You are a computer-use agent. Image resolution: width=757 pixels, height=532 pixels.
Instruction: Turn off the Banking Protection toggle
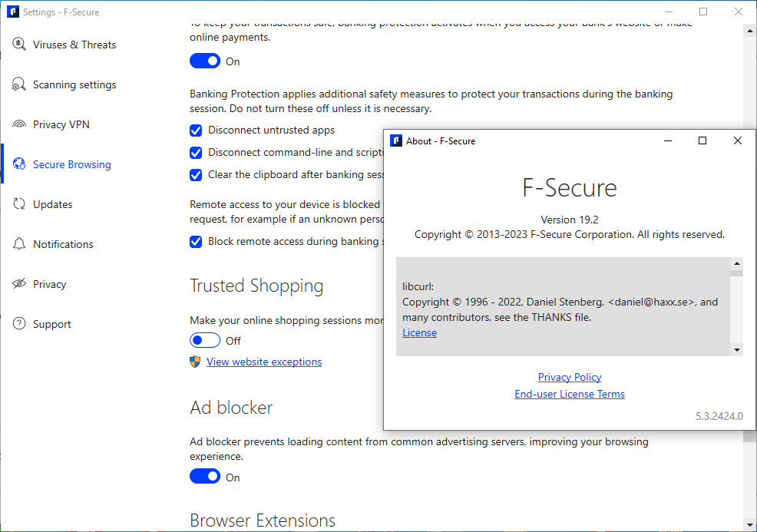(204, 61)
